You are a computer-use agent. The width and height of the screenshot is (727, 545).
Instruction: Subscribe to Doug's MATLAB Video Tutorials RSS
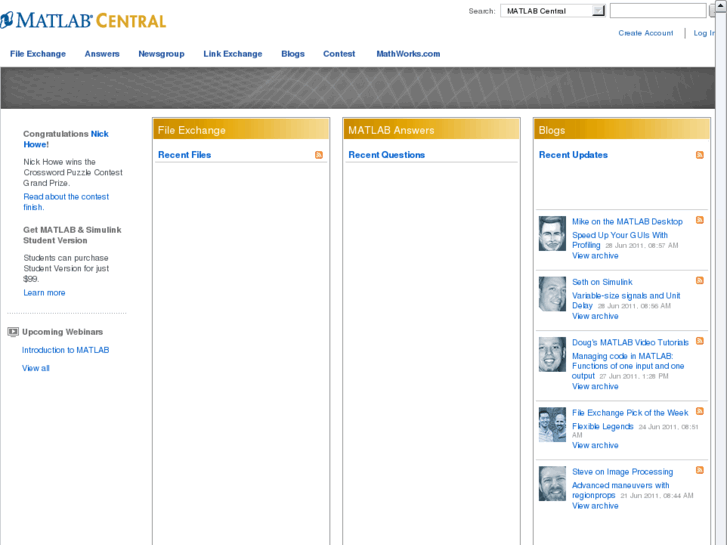[x=700, y=341]
